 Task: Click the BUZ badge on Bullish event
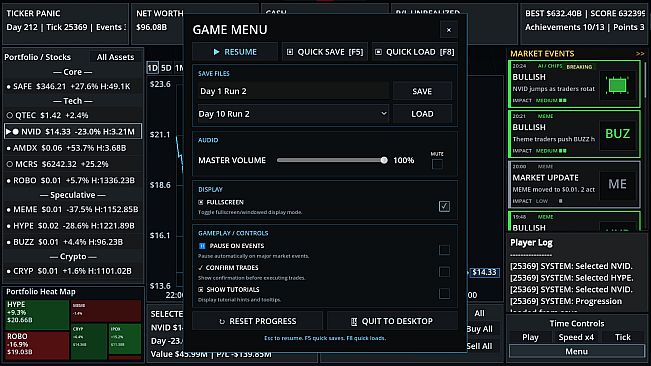(617, 134)
